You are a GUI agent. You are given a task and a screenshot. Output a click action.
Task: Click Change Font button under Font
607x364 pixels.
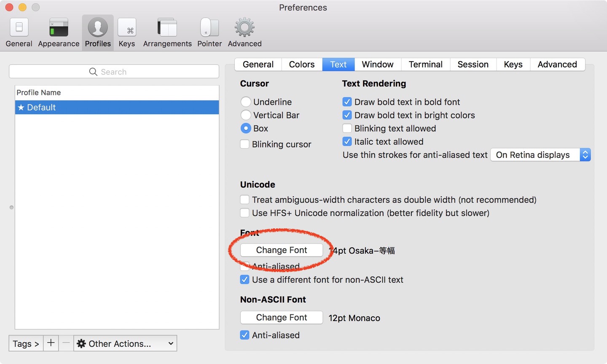point(282,250)
